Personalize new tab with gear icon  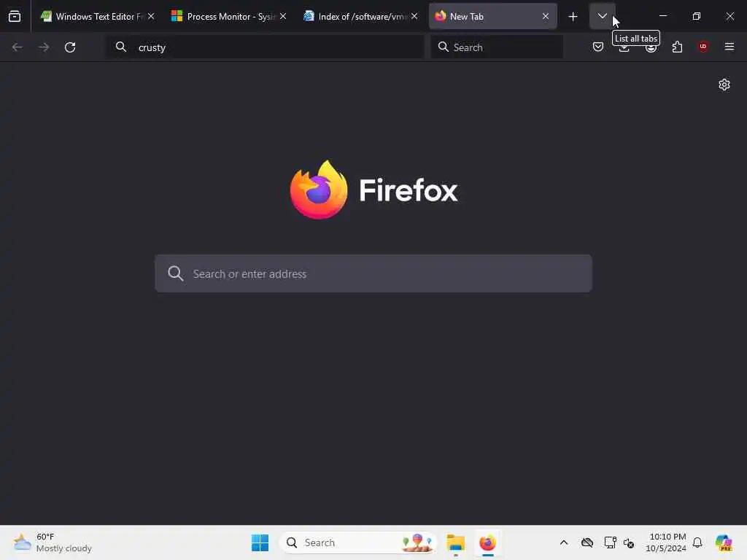(724, 85)
